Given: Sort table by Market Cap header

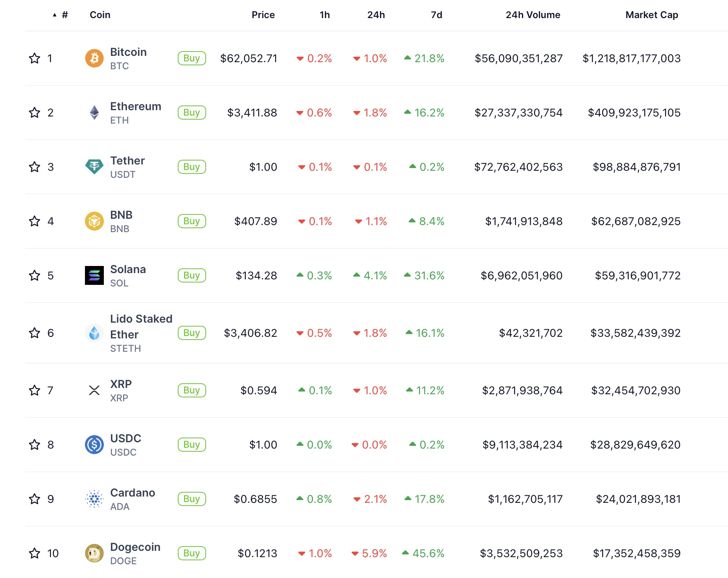Looking at the screenshot, I should tap(651, 15).
